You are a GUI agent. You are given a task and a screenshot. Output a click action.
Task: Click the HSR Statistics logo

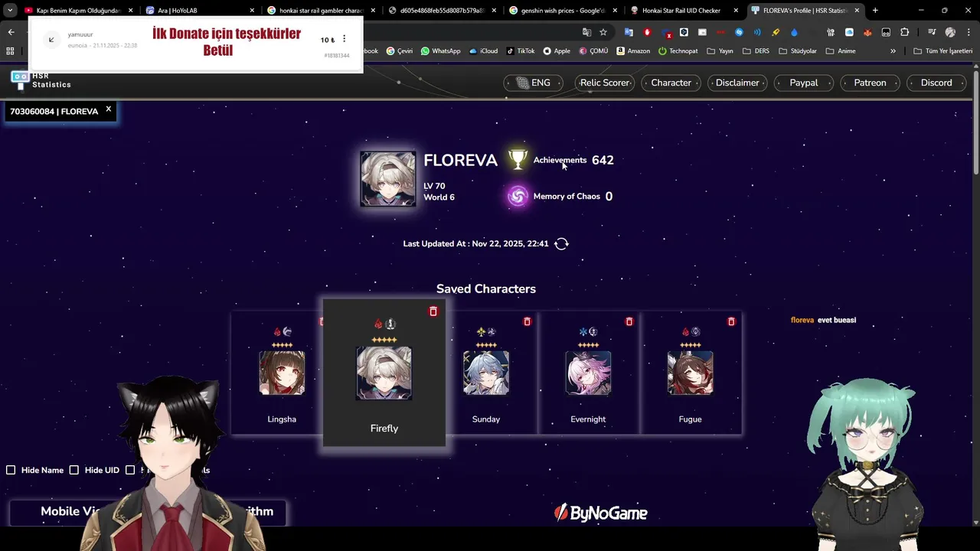click(x=41, y=80)
